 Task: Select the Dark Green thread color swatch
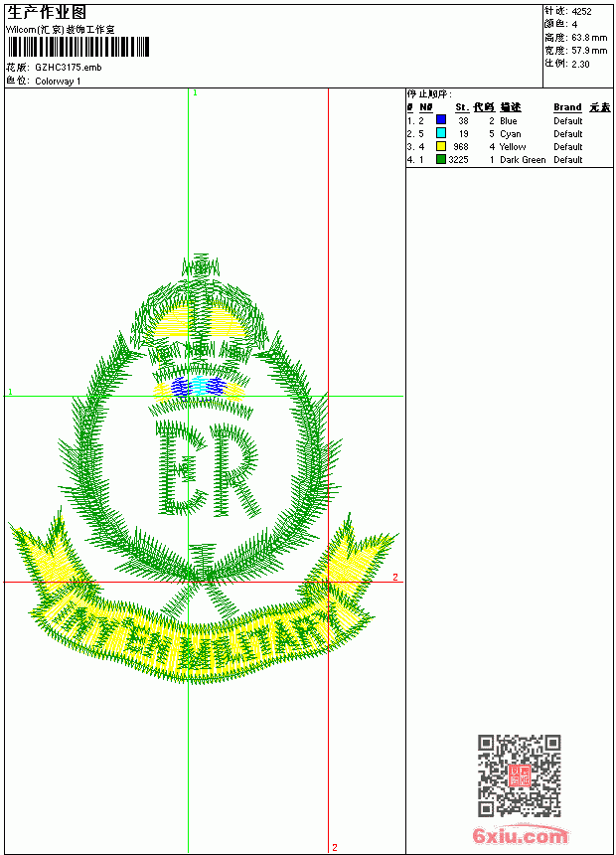(x=441, y=159)
